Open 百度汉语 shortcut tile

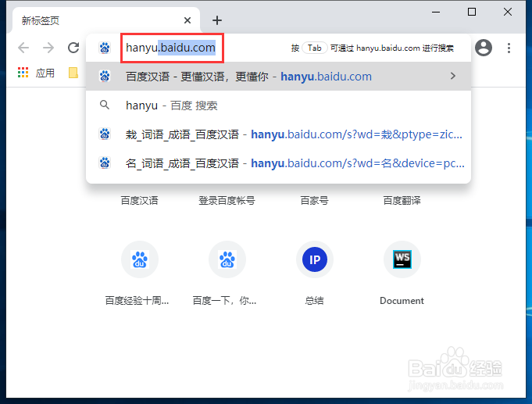140,201
